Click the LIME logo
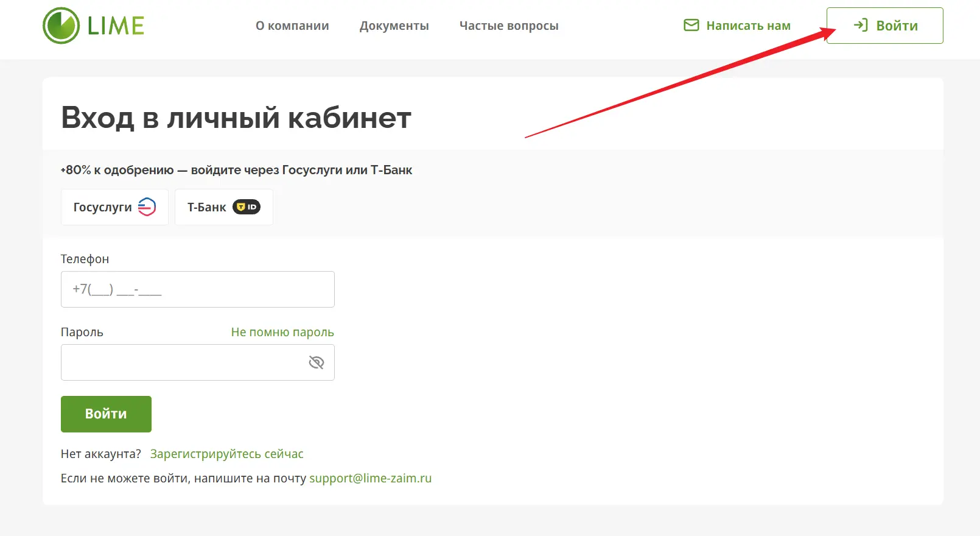 (x=93, y=26)
